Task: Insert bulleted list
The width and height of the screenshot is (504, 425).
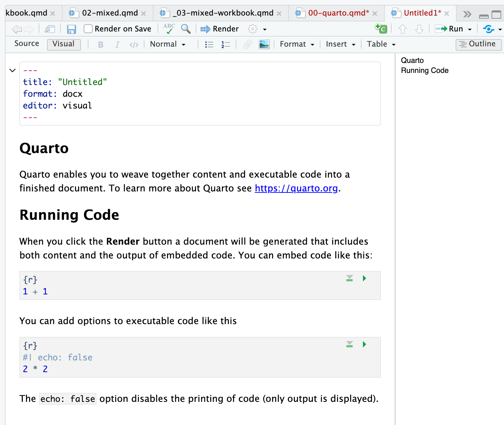Action: (x=209, y=45)
